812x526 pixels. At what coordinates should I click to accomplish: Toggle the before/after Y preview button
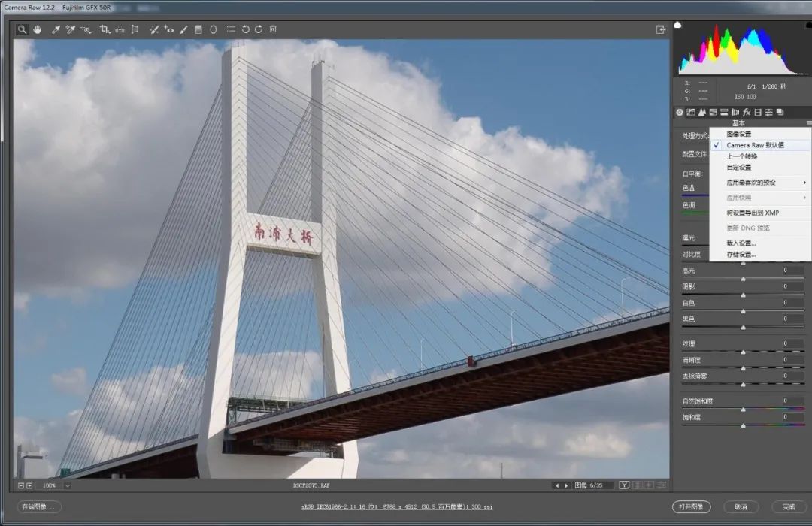pos(624,485)
